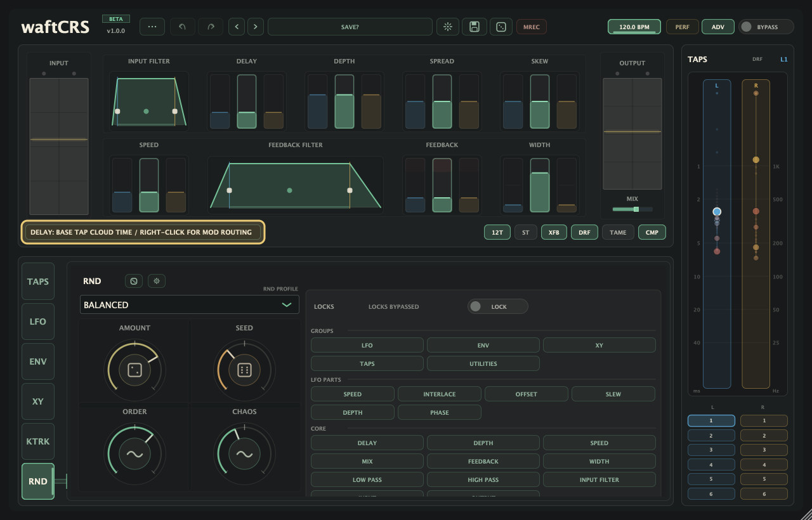The width and height of the screenshot is (812, 520).
Task: Go to the previous preset arrow
Action: tap(237, 27)
